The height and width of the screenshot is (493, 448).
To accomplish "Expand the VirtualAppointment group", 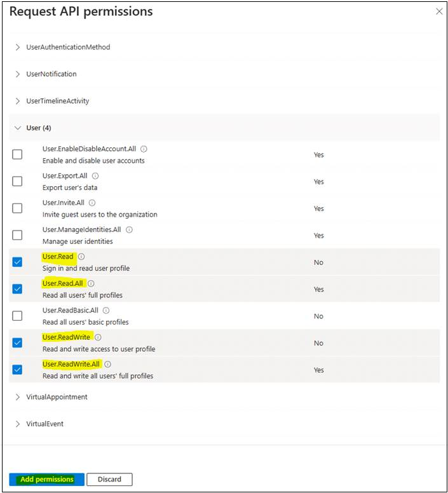I will [x=18, y=397].
